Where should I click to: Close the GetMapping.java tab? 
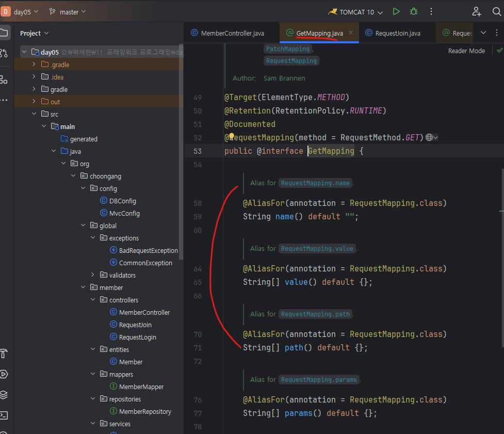point(351,33)
